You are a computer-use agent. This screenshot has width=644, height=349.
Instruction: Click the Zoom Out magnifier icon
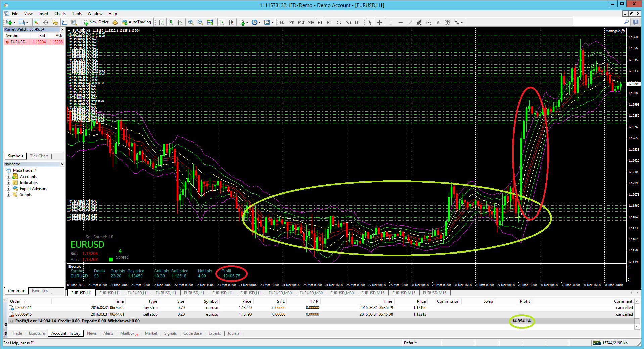[200, 22]
